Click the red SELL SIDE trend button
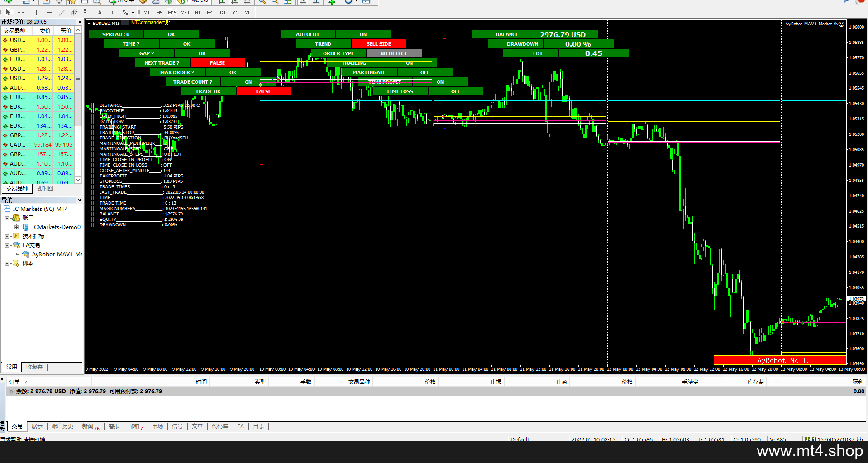Screen dimensions: 868x463 (x=379, y=44)
